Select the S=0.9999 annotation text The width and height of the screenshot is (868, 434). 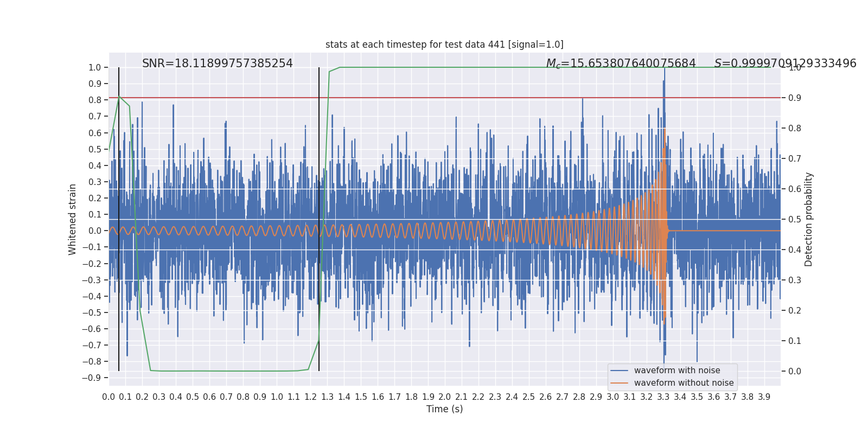point(785,63)
